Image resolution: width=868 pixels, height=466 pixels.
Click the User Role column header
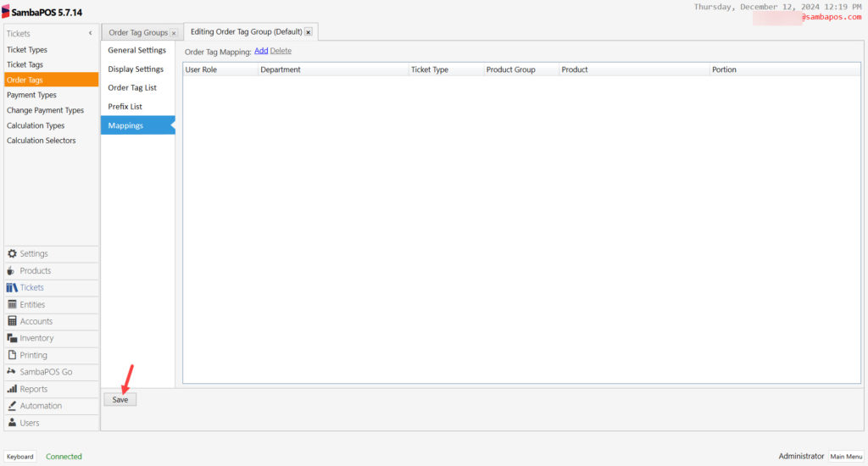pos(220,69)
